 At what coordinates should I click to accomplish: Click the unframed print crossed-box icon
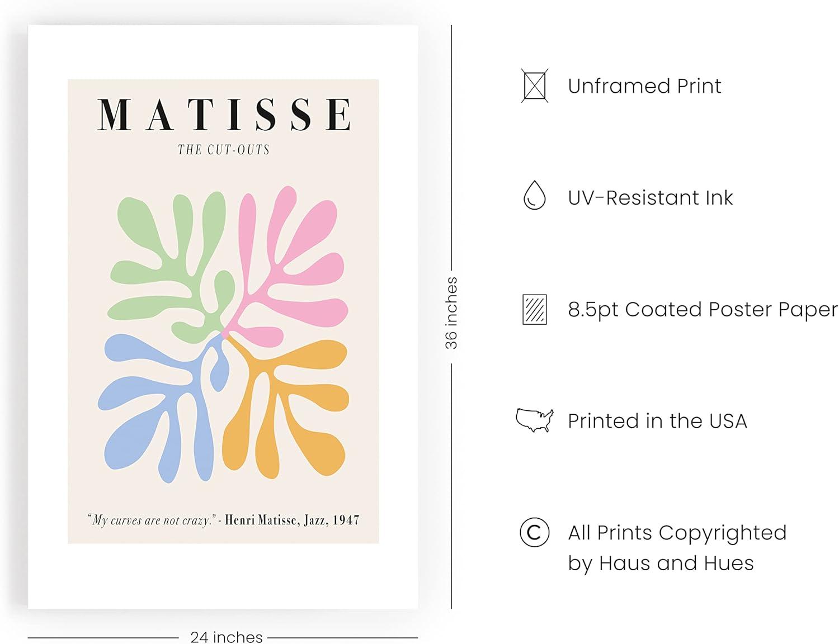[534, 86]
